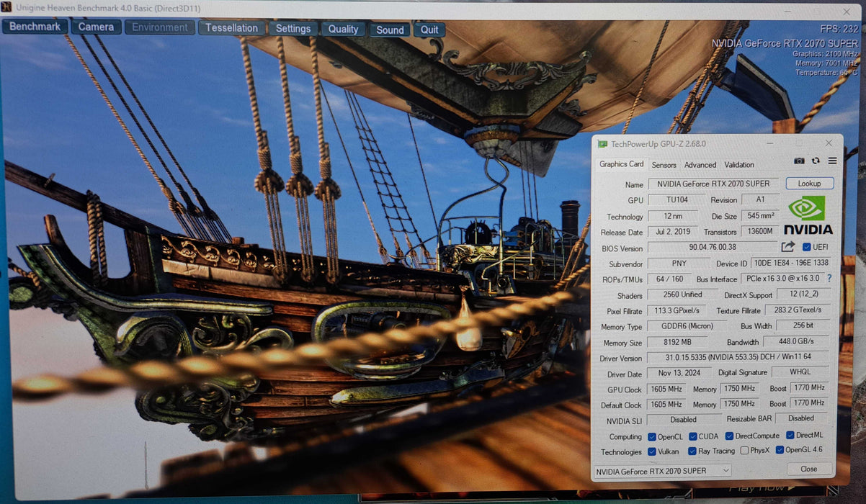Toggle the UEFI checkbox
The width and height of the screenshot is (866, 504).
(807, 248)
